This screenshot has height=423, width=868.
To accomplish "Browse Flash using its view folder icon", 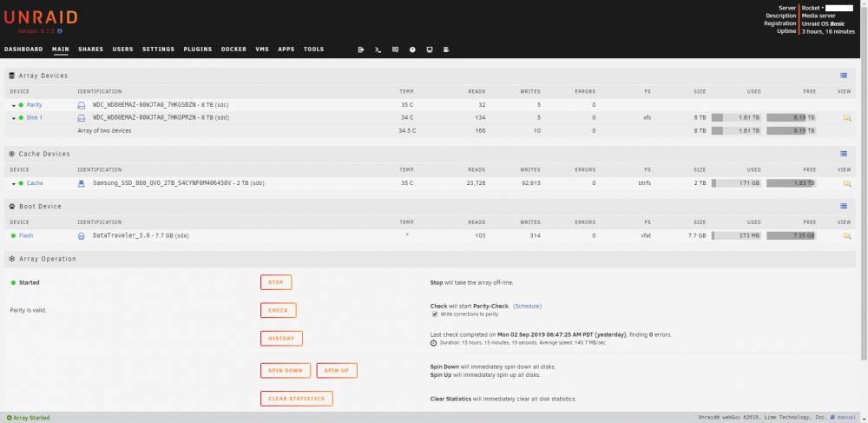I will click(847, 236).
